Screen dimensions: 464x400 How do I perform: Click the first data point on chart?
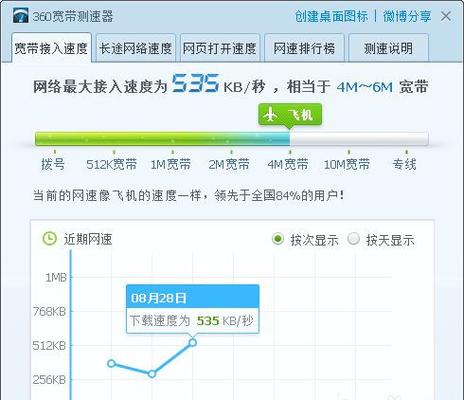[x=112, y=363]
